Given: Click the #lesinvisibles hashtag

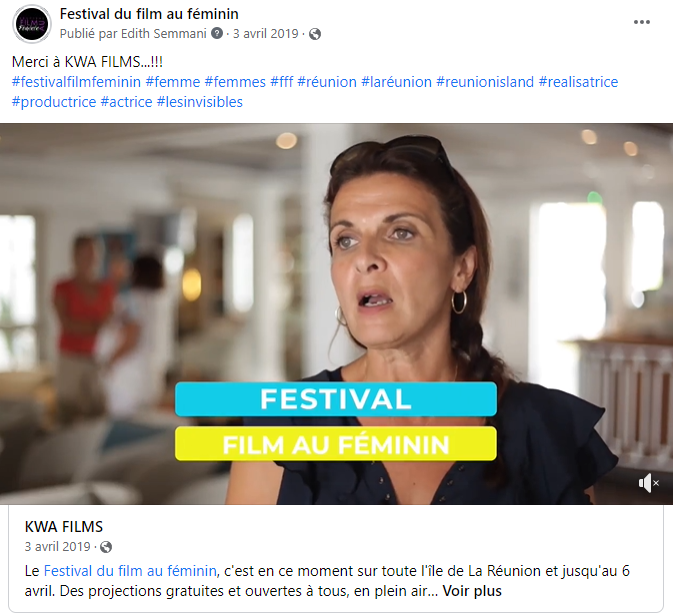Looking at the screenshot, I should point(200,102).
